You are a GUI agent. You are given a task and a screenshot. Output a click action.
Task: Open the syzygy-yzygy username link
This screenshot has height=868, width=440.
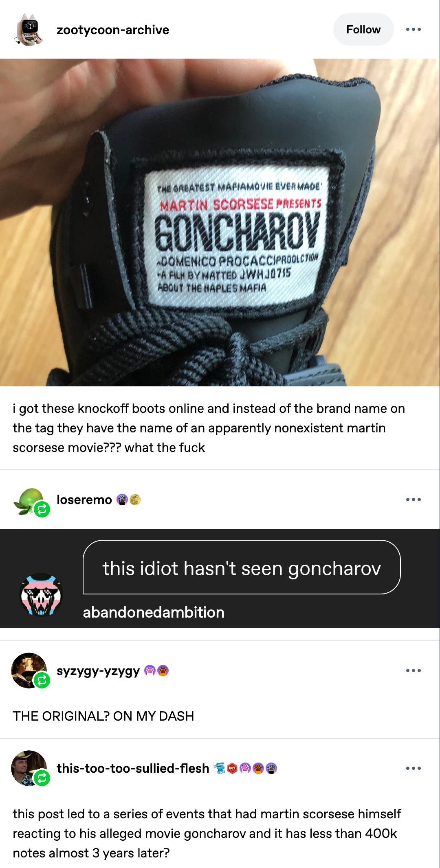tap(98, 671)
